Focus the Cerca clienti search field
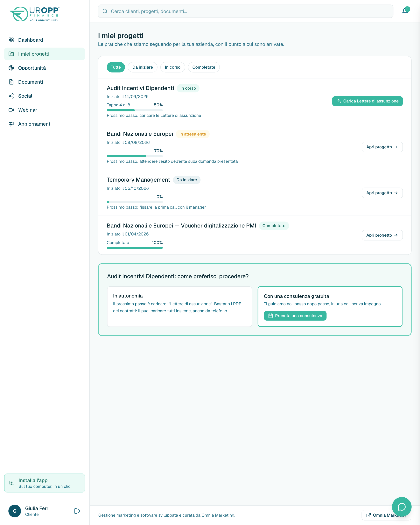Image resolution: width=420 pixels, height=525 pixels. point(245,11)
